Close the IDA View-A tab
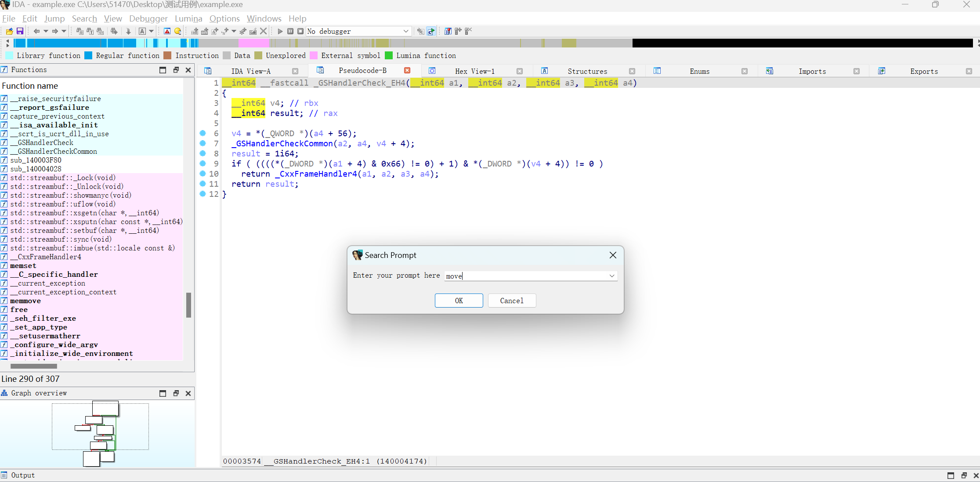Screen dimensions: 980x482 point(295,71)
